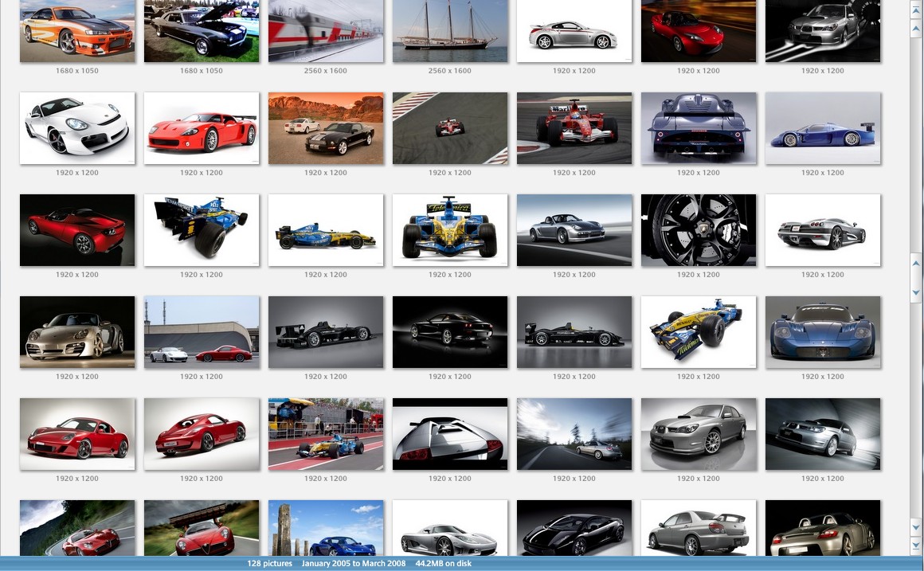Select the white Porsche thumbnail
924x571 pixels.
pyautogui.click(x=77, y=128)
